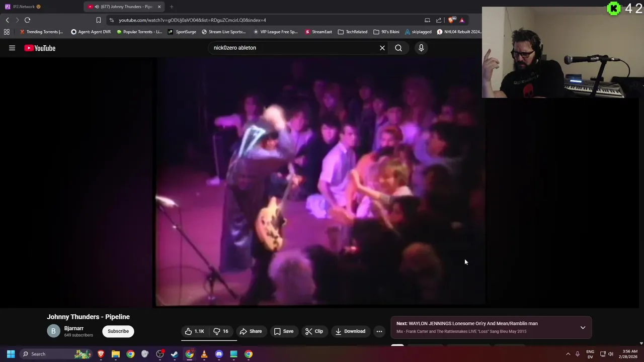The image size is (644, 362).
Task: Open VLC media player from the taskbar
Action: (x=204, y=354)
